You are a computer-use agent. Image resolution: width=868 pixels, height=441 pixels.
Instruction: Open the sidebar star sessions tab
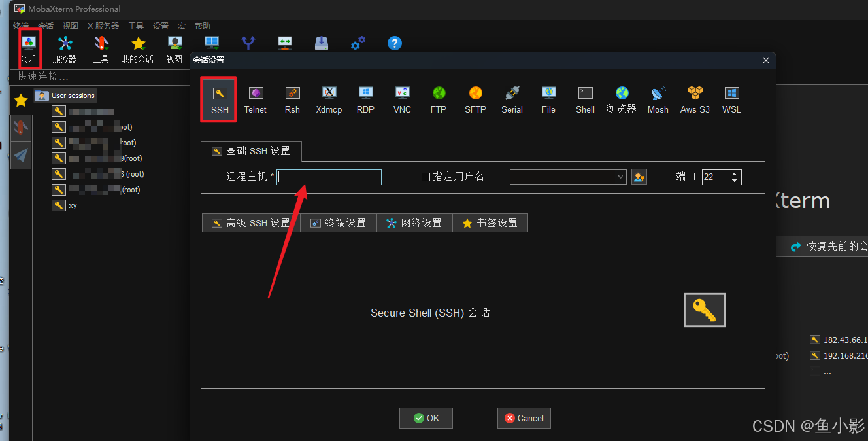pos(21,100)
